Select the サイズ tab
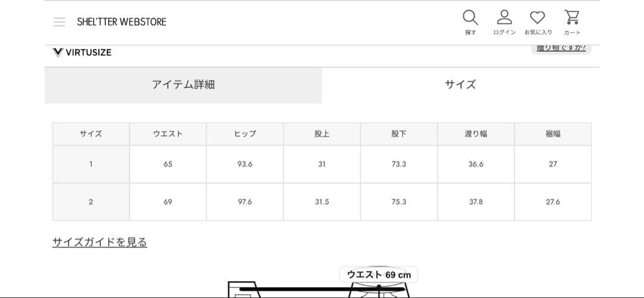644x298 pixels. (x=460, y=85)
